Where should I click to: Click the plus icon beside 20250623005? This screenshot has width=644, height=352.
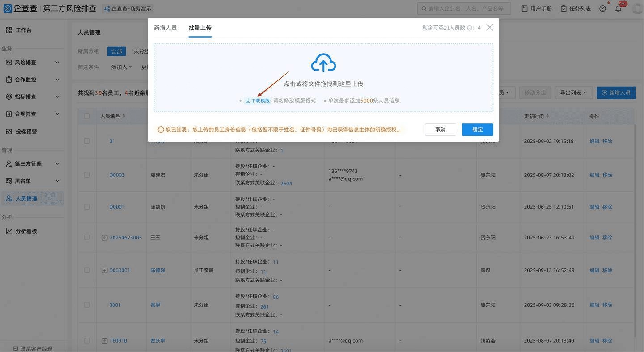pyautogui.click(x=105, y=238)
